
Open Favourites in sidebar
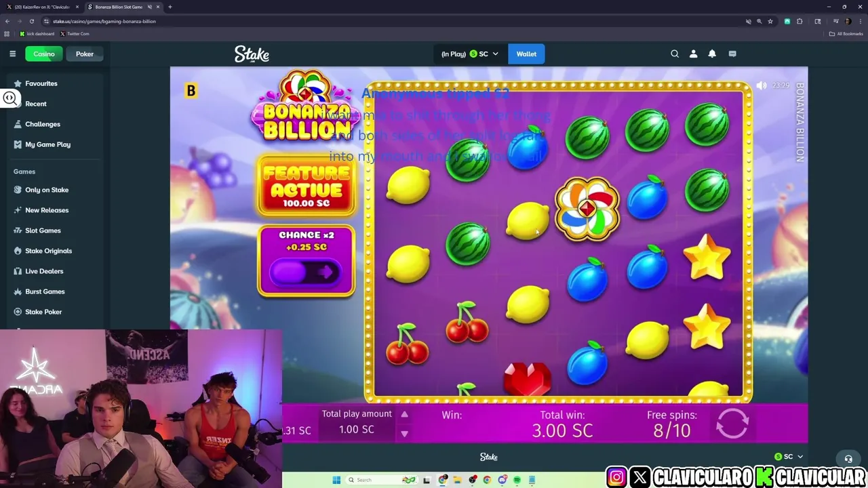click(41, 83)
